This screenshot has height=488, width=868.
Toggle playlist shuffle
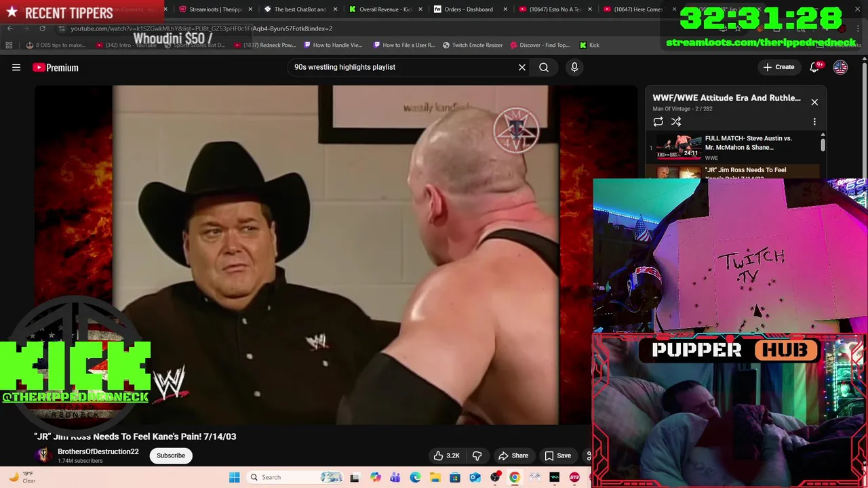tap(676, 121)
